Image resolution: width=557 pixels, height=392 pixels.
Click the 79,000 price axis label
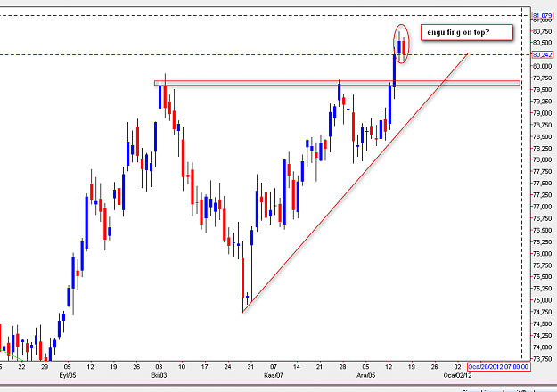point(542,113)
